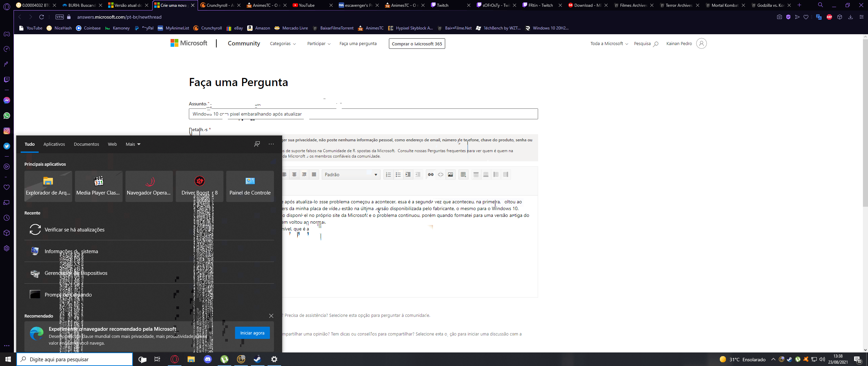Open Steam from the Windows taskbar

pyautogui.click(x=258, y=359)
